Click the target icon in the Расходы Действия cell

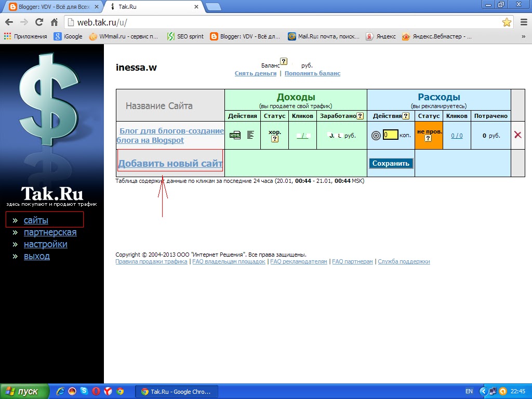pyautogui.click(x=376, y=136)
